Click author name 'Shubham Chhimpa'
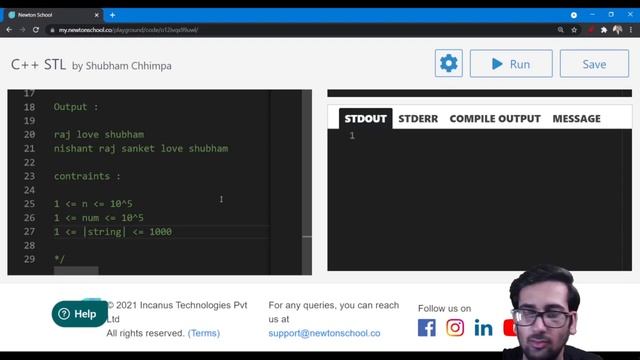The width and height of the screenshot is (640, 360). 129,66
